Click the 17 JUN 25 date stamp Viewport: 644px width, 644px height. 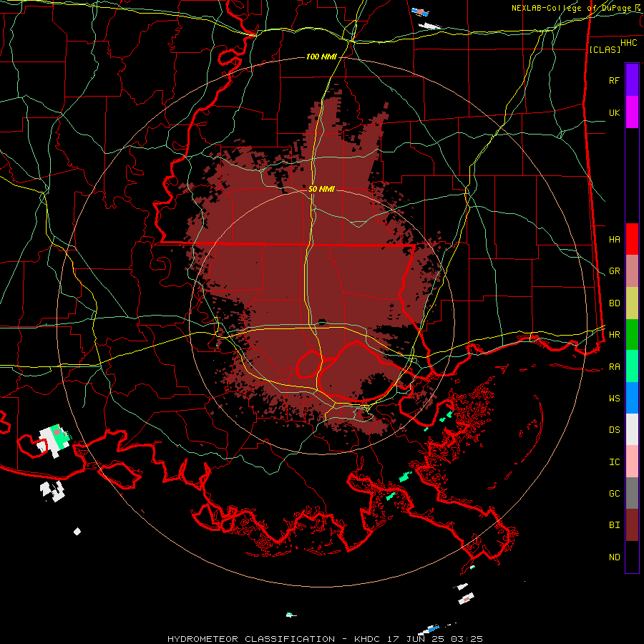tap(416, 639)
